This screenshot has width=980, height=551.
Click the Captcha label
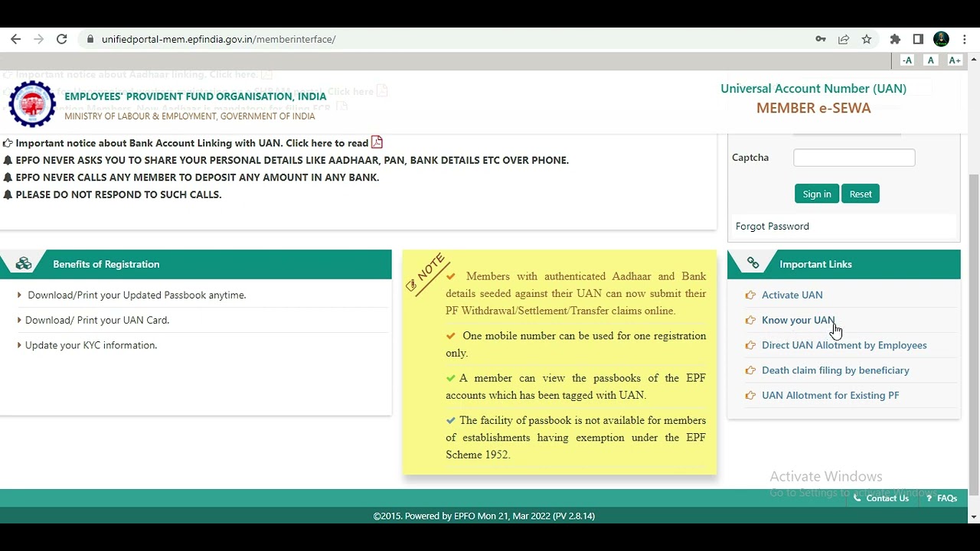tap(750, 158)
